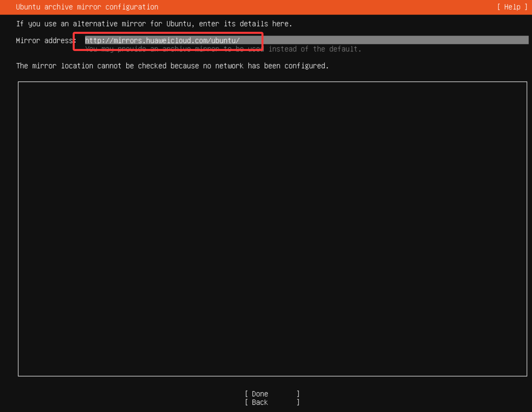532x412 pixels.
Task: Click the word "network" in warning line
Action: tap(229, 66)
